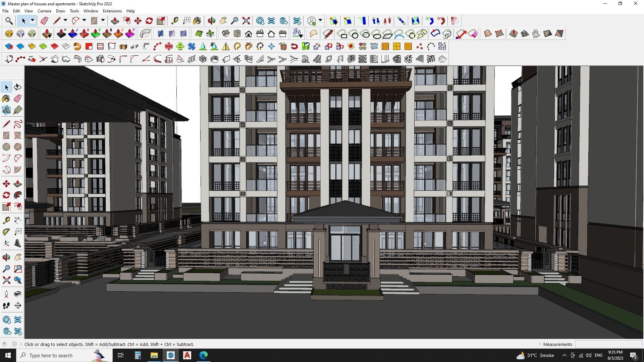Pick the Polygon tool
Screen dimensions: 644x362
pos(18,147)
